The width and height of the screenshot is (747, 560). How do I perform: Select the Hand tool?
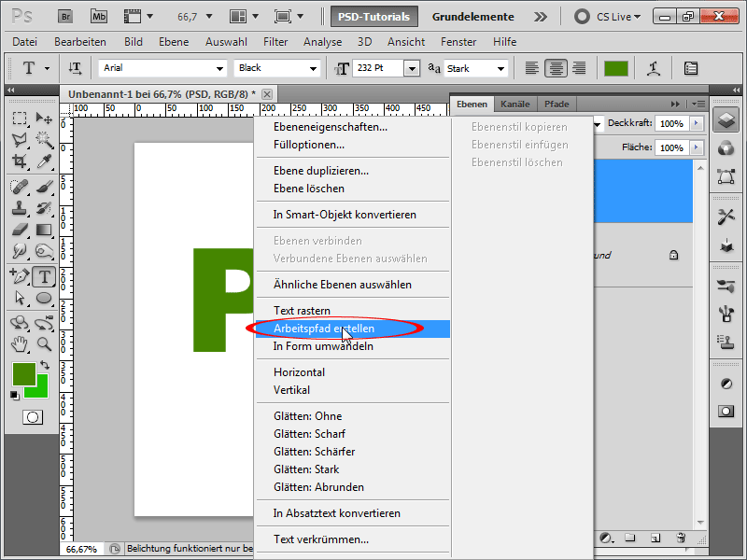20,344
